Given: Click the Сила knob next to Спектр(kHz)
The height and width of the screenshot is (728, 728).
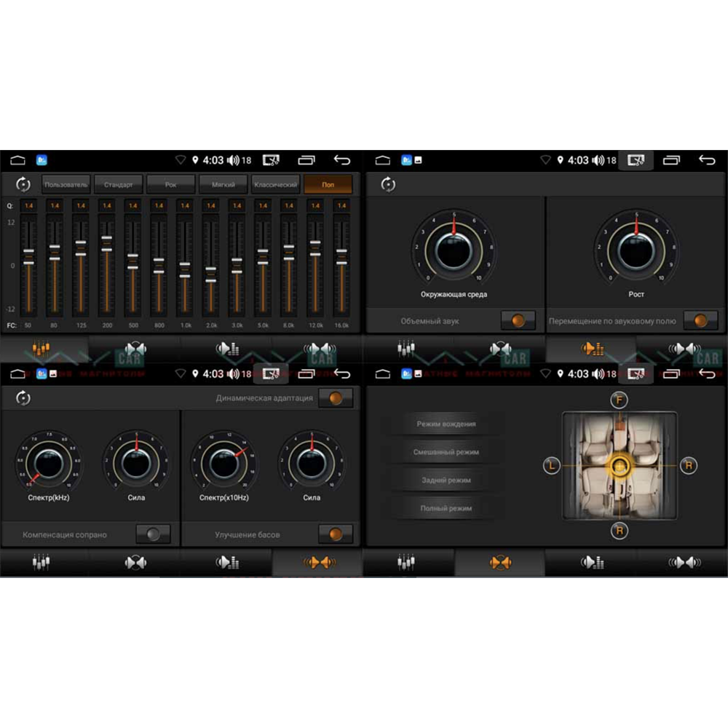Looking at the screenshot, I should point(136,463).
